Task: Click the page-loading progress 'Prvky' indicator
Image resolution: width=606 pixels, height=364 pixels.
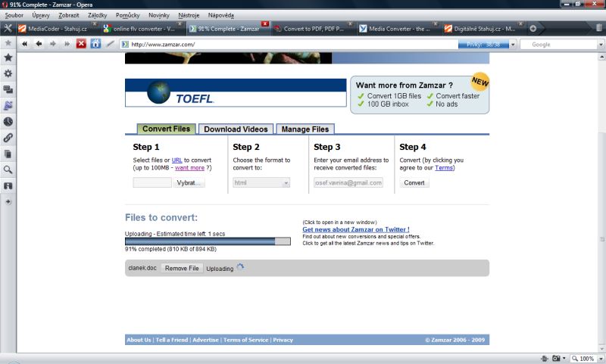Action: [x=483, y=45]
